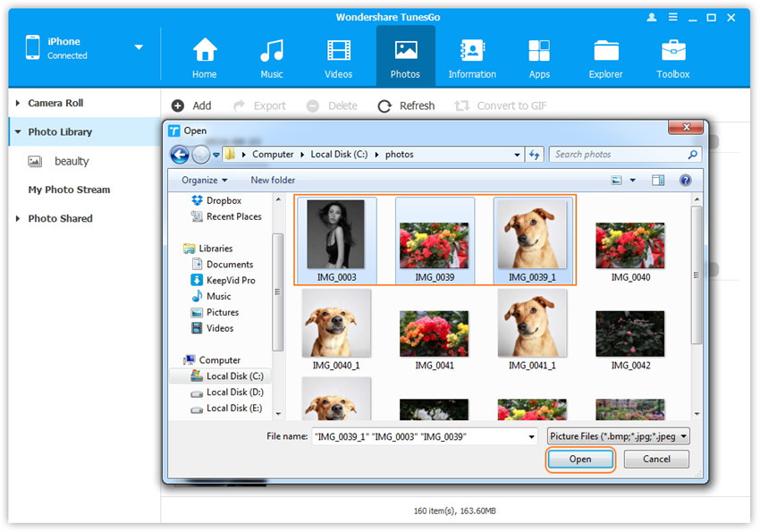Image resolution: width=760 pixels, height=532 pixels.
Task: Open the Music note icon
Action: click(x=272, y=51)
